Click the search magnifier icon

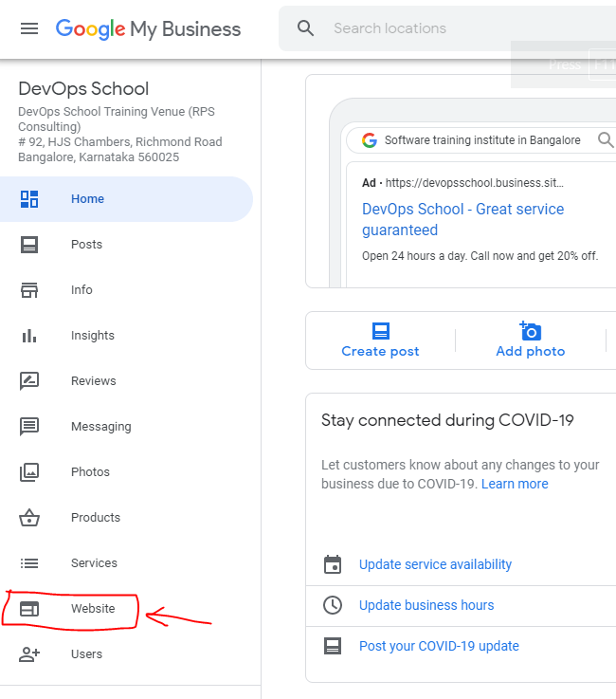(305, 28)
